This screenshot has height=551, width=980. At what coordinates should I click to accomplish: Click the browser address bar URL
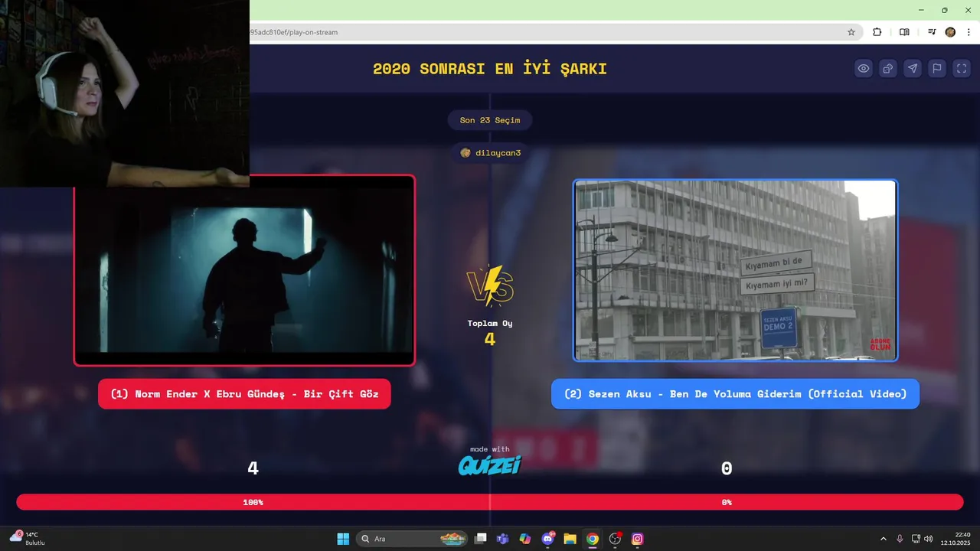tap(293, 32)
